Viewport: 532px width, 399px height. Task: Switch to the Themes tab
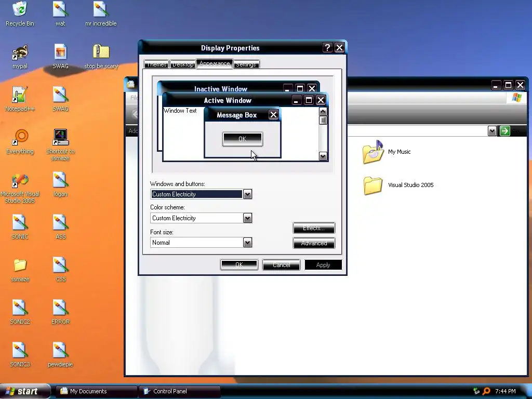click(x=156, y=64)
